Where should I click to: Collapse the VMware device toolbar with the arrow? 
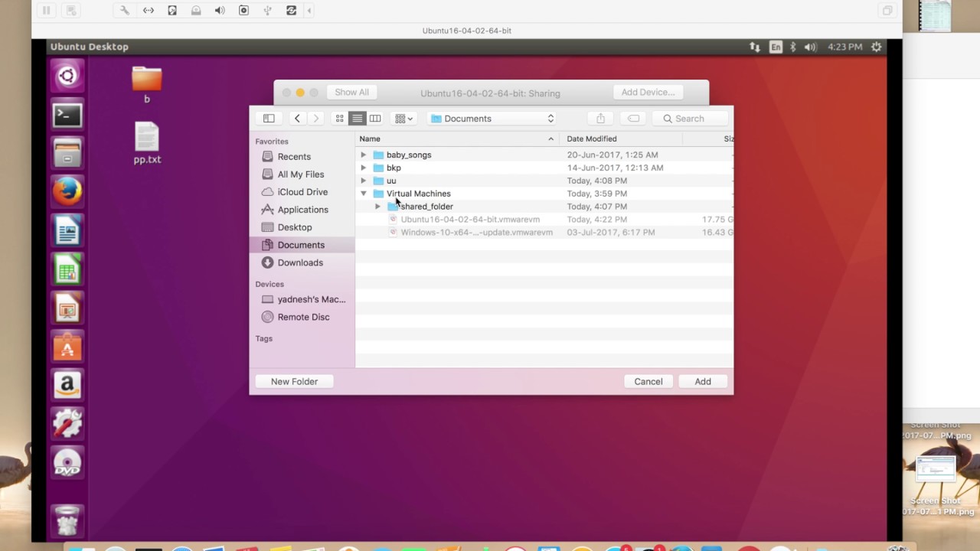[309, 11]
